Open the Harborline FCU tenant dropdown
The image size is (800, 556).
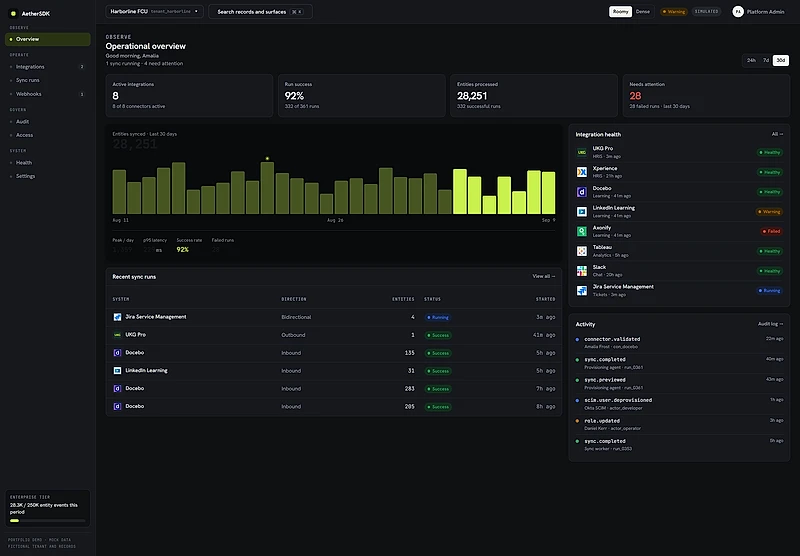coord(154,11)
